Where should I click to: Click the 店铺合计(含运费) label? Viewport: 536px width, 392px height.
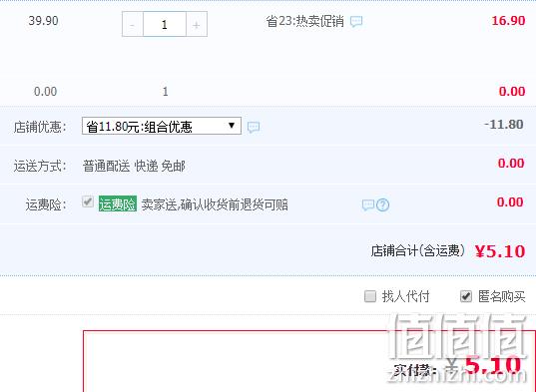418,251
